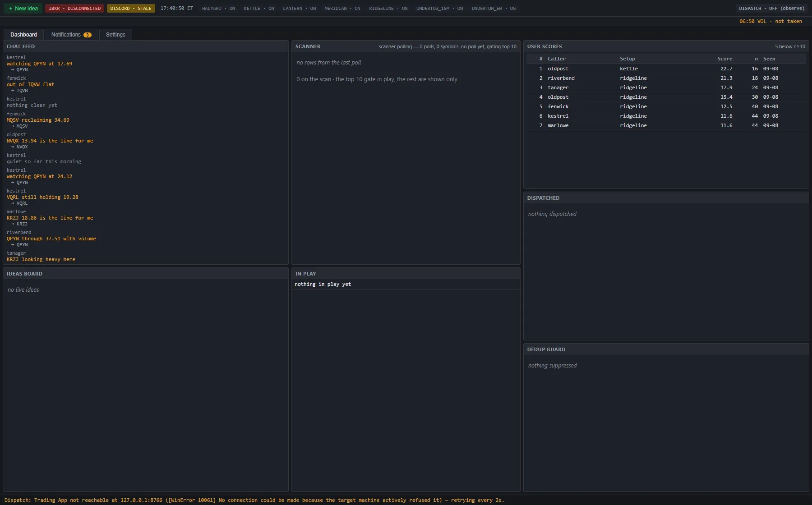Click the + New Idea button

(23, 8)
